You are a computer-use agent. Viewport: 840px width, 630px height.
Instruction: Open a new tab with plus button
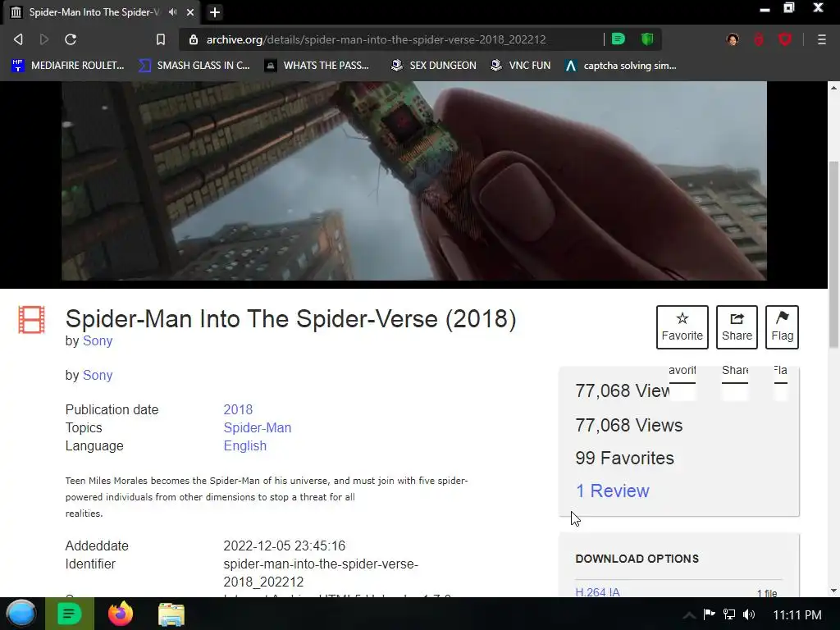point(215,11)
